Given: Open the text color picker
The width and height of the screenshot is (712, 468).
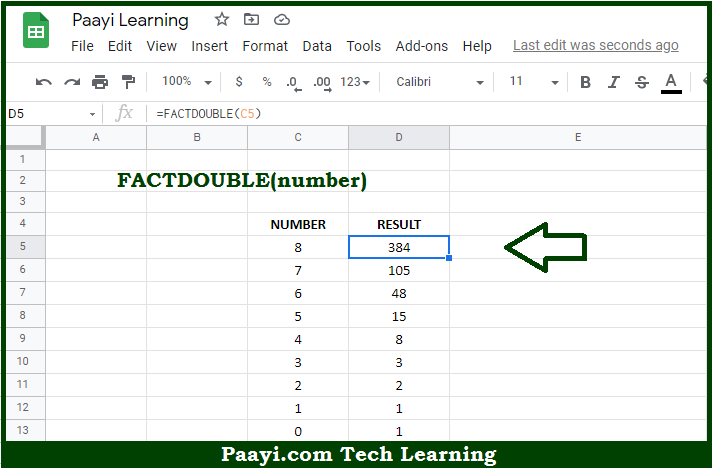Looking at the screenshot, I should 671,83.
